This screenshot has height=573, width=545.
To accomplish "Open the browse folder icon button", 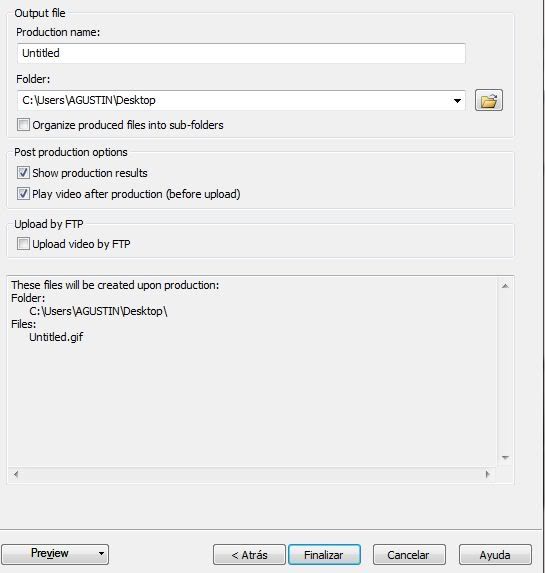I will click(x=489, y=100).
